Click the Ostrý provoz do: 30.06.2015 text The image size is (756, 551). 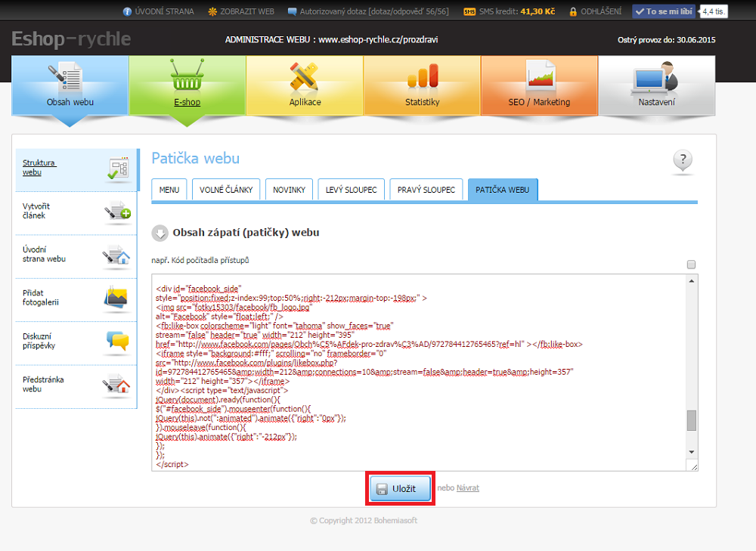click(x=666, y=40)
